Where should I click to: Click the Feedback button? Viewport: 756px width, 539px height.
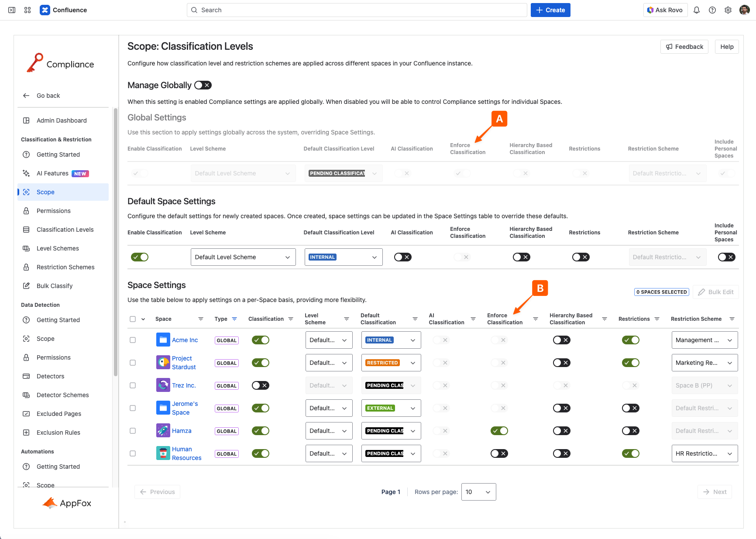(x=684, y=47)
